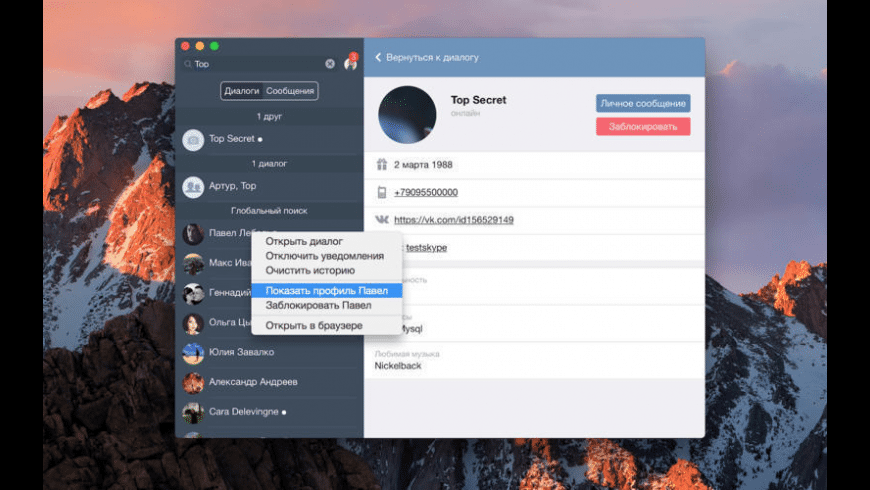The height and width of the screenshot is (490, 870).
Task: Choose Заблокировать Павел menu item
Action: pyautogui.click(x=327, y=305)
